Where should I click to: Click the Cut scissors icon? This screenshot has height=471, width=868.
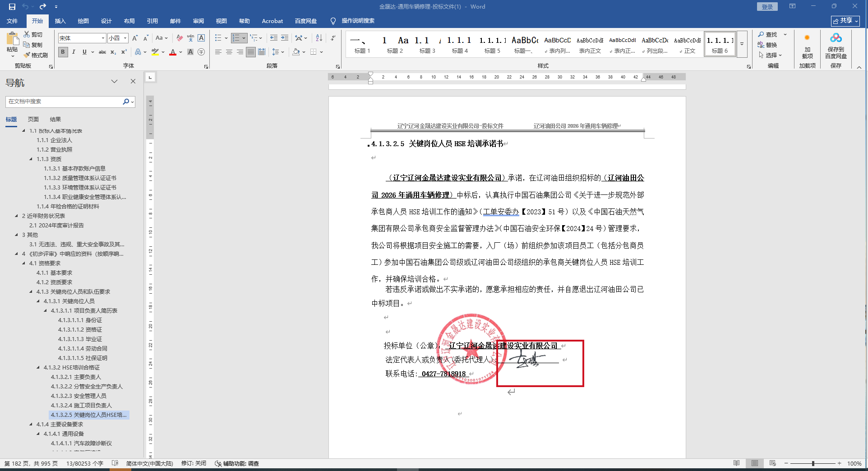[27, 34]
